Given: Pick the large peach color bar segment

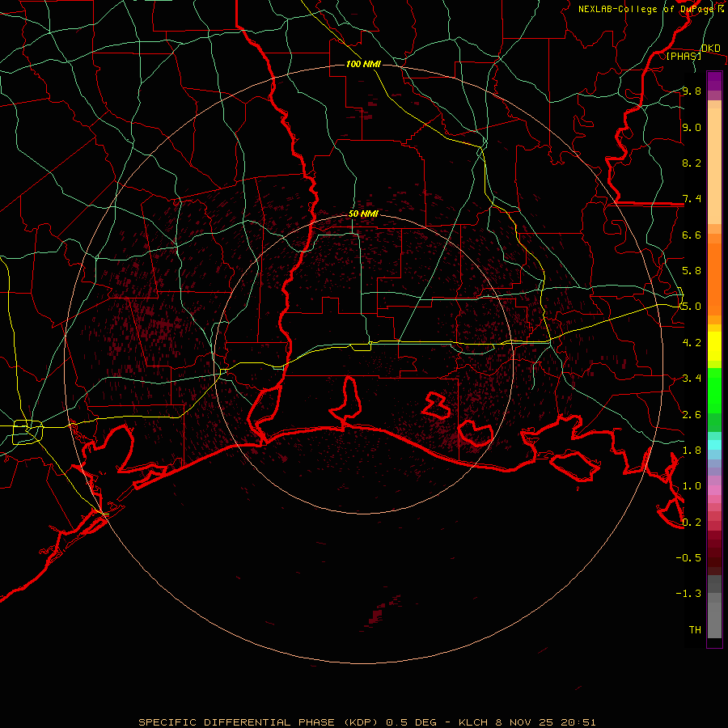Looking at the screenshot, I should point(714,166).
